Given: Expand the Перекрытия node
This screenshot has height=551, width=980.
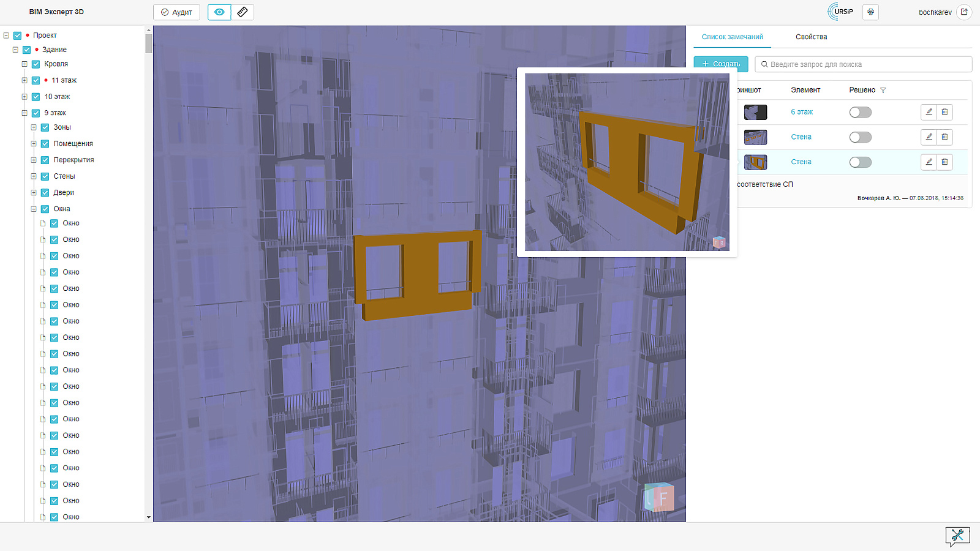Looking at the screenshot, I should 34,160.
